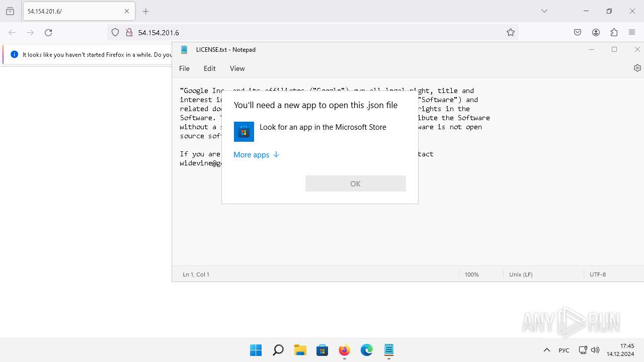The image size is (644, 362).
Task: Click the Ln 1, Col 1 status text
Action: click(x=196, y=275)
